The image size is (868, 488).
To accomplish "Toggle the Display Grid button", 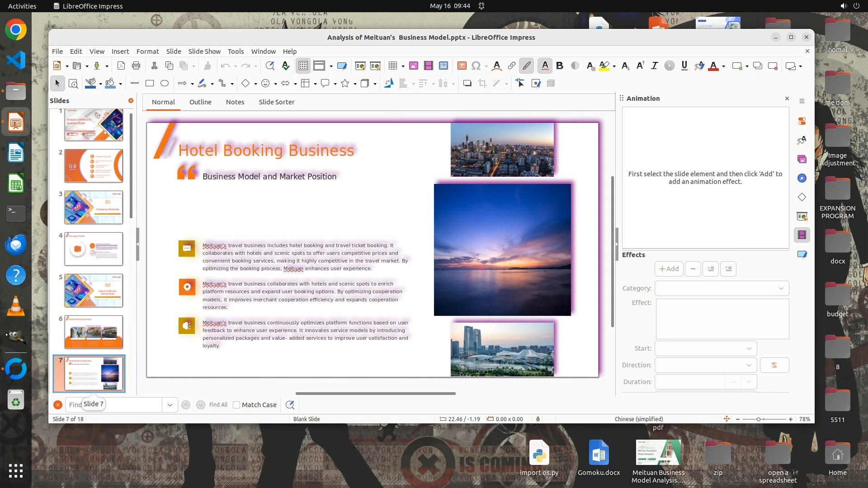I will pos(303,66).
